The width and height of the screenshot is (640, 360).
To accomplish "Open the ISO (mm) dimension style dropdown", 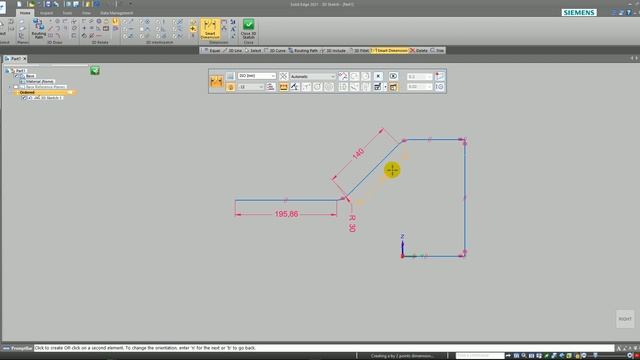I will pyautogui.click(x=257, y=76).
